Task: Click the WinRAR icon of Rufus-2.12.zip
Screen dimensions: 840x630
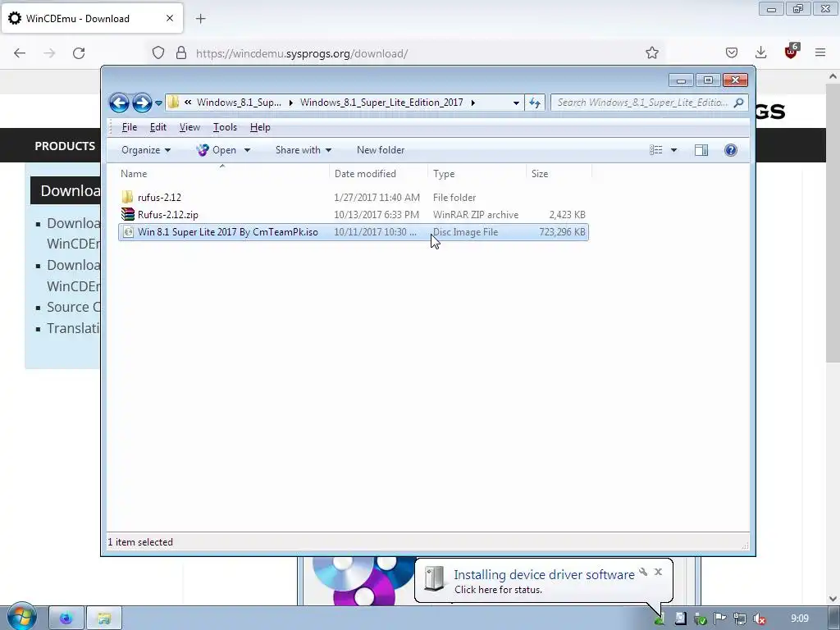Action: (x=127, y=214)
